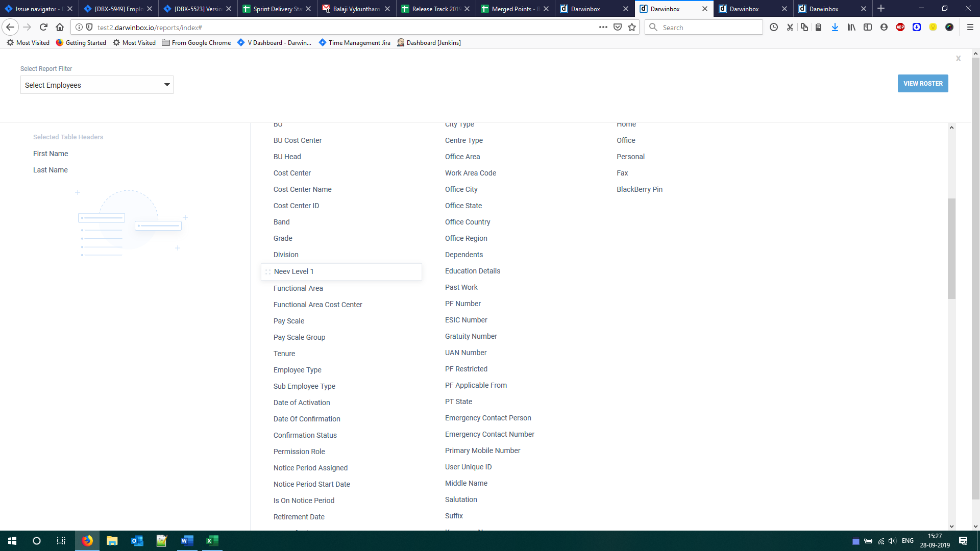Screen dimensions: 980x551
Task: Switch to Issue navigator tab
Action: click(x=35, y=9)
